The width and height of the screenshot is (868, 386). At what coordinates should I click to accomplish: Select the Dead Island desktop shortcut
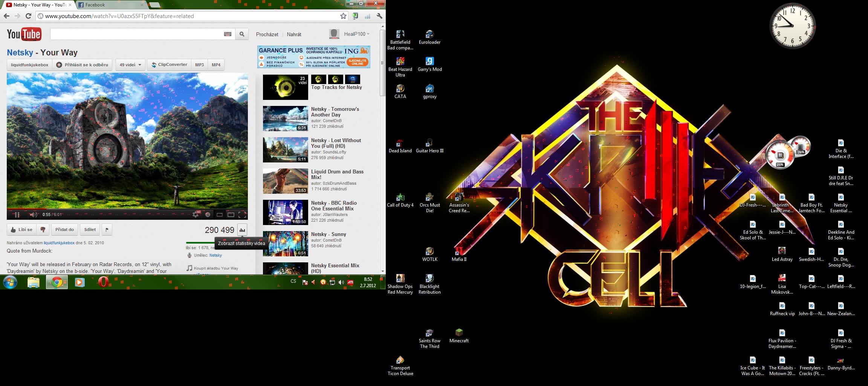tap(400, 146)
